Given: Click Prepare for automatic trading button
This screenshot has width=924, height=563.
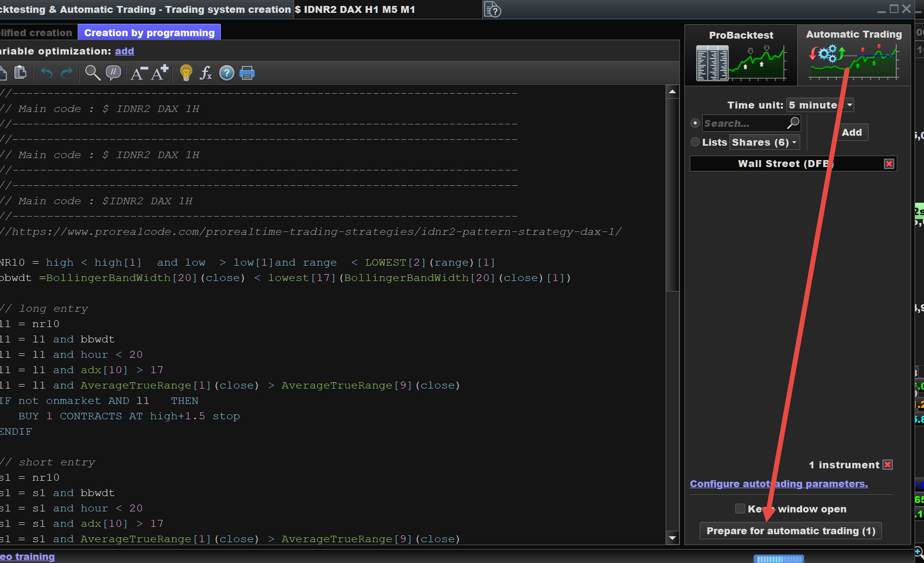Looking at the screenshot, I should (x=791, y=531).
